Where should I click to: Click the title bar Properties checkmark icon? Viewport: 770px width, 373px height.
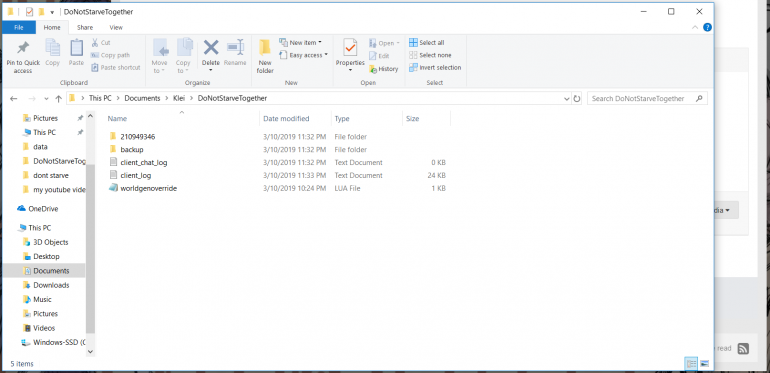29,12
